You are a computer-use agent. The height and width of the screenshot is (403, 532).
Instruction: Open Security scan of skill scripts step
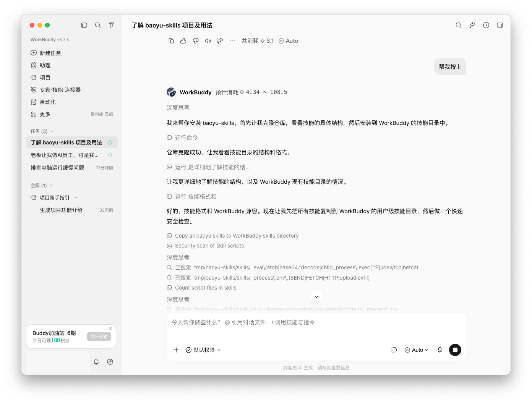pos(205,246)
